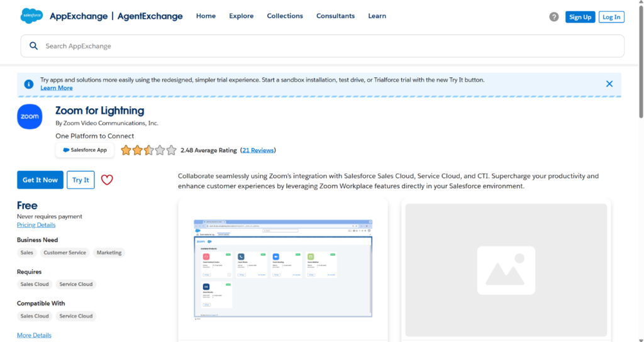644x342 pixels.
Task: Click the Salesforce cloud logo
Action: pyautogui.click(x=31, y=16)
